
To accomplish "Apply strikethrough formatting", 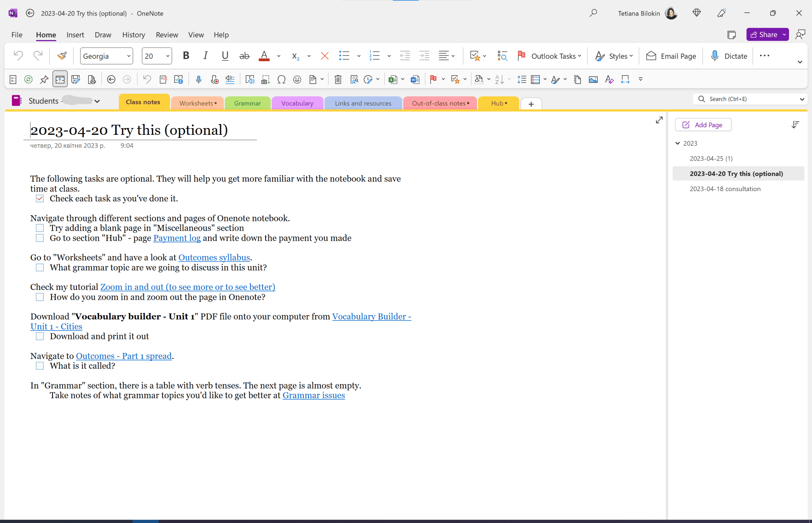I will tap(245, 56).
